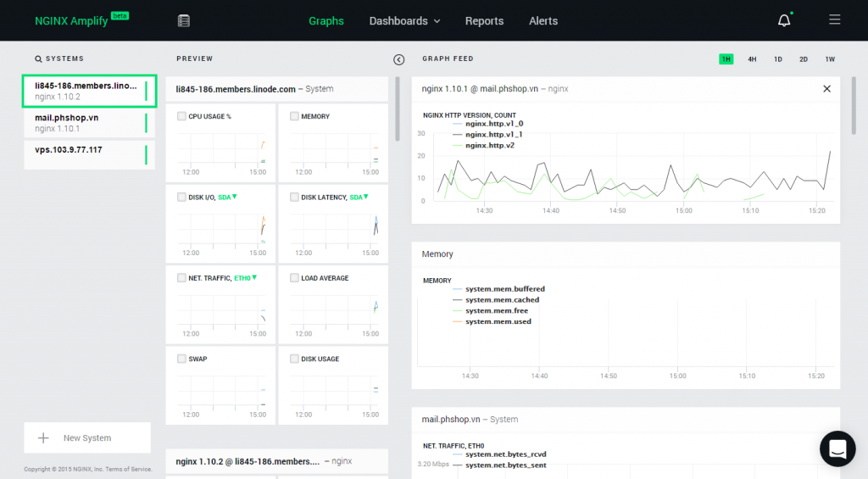This screenshot has width=868, height=479.
Task: Set graph range to 2D
Action: coord(804,59)
